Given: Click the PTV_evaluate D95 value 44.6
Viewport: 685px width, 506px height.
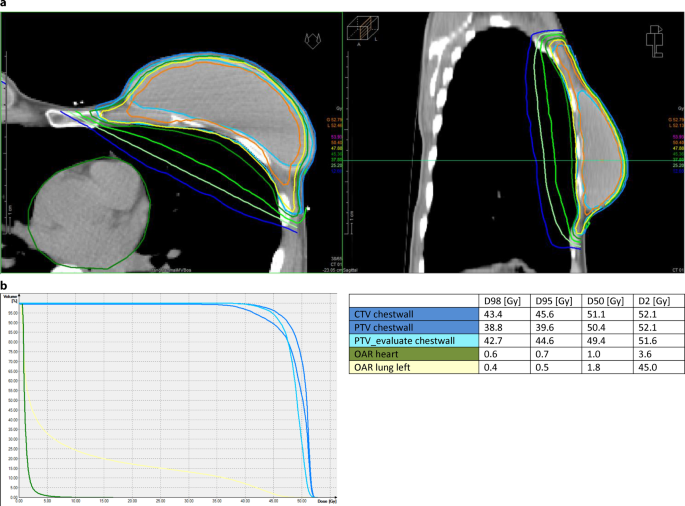Looking at the screenshot, I should [x=545, y=340].
